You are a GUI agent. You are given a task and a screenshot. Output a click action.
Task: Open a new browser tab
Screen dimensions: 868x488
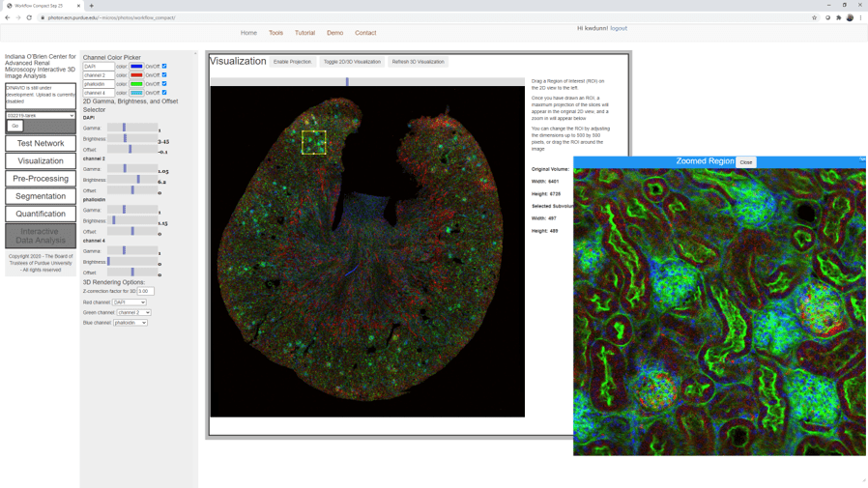click(92, 6)
